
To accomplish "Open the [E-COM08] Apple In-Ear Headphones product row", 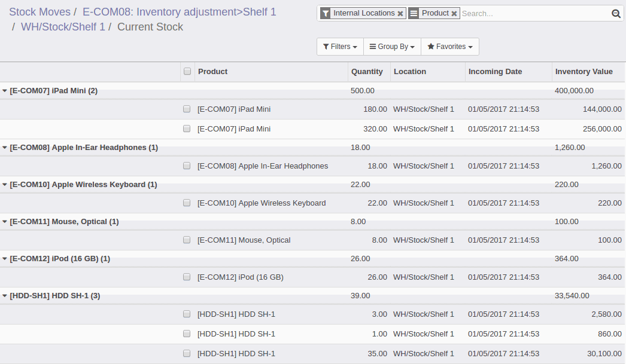I will click(x=263, y=166).
